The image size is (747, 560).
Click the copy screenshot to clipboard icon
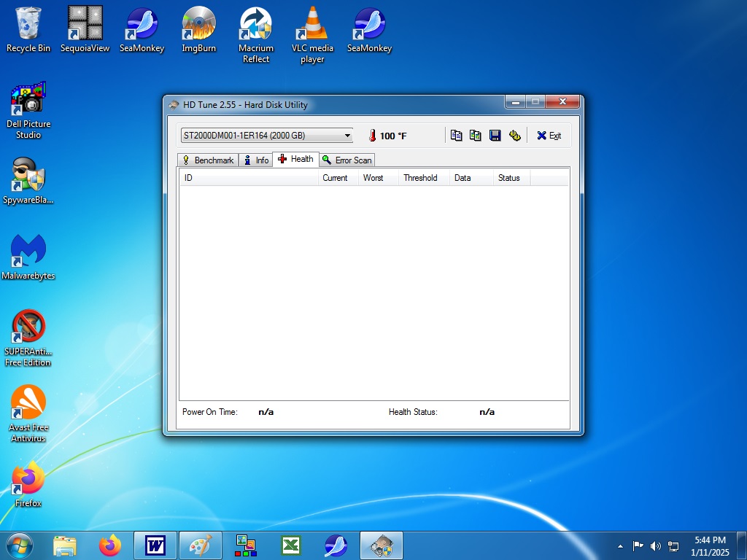click(x=476, y=136)
